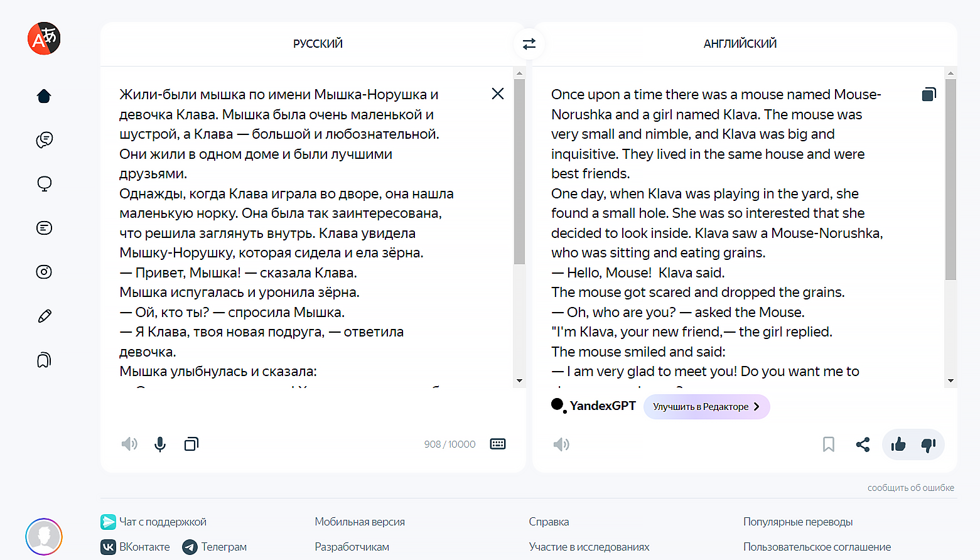Open the lightbulb icon in sidebar

pos(44,184)
